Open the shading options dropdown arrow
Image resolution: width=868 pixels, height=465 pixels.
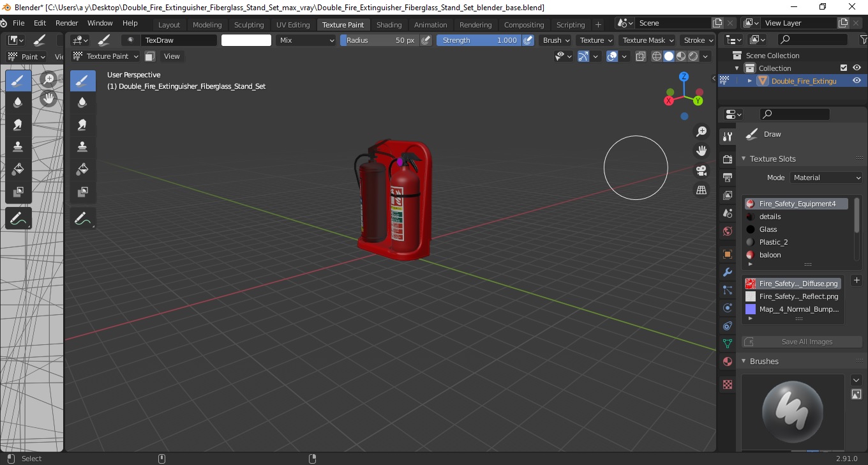(706, 56)
